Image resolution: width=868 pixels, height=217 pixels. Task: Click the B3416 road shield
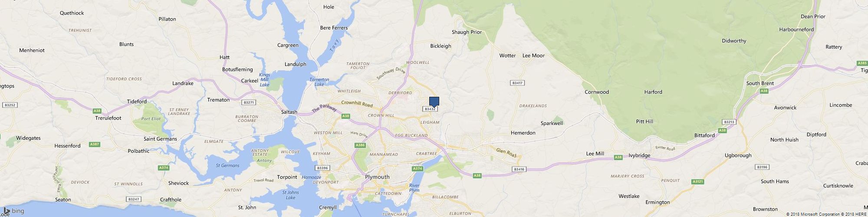(519, 169)
